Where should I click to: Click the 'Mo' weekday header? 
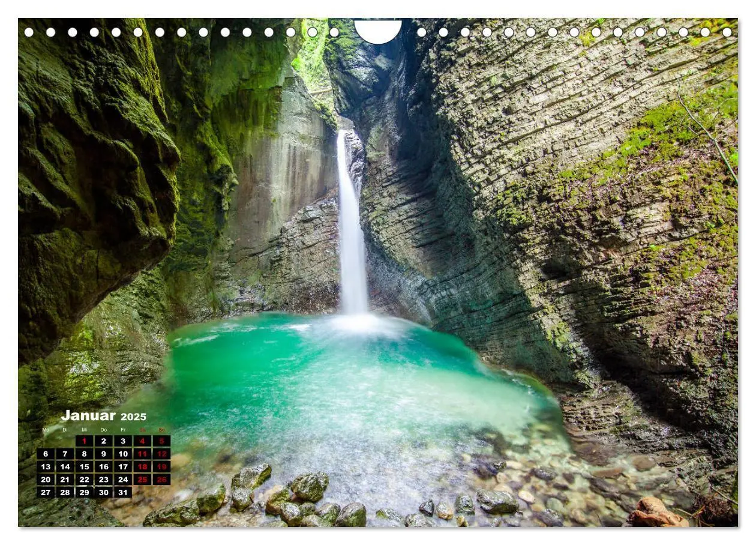pos(46,430)
